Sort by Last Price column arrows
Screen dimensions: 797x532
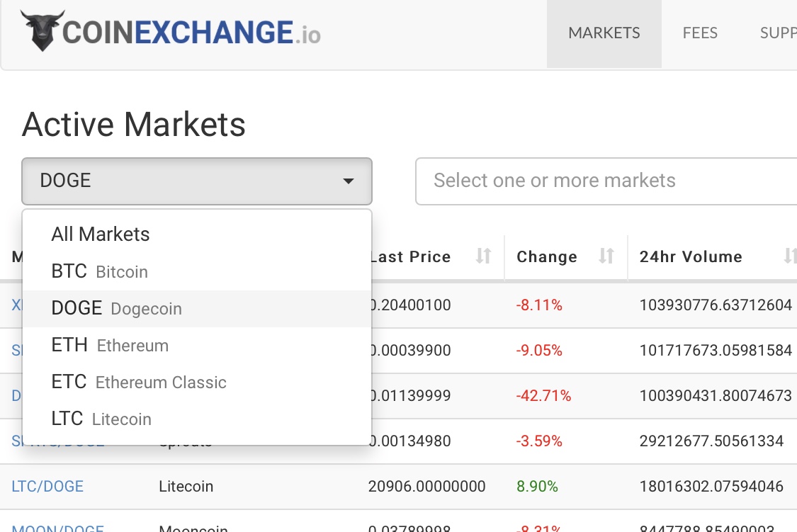pyautogui.click(x=483, y=256)
